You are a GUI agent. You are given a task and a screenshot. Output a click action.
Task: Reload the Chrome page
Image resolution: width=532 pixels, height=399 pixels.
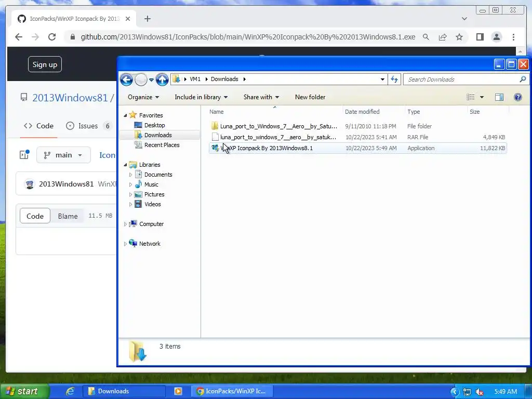(52, 37)
